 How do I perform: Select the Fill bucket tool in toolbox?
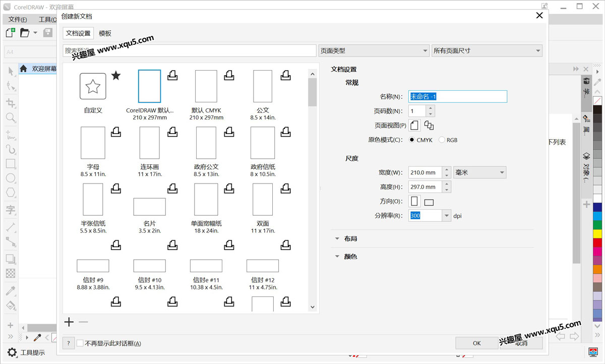pos(11,306)
